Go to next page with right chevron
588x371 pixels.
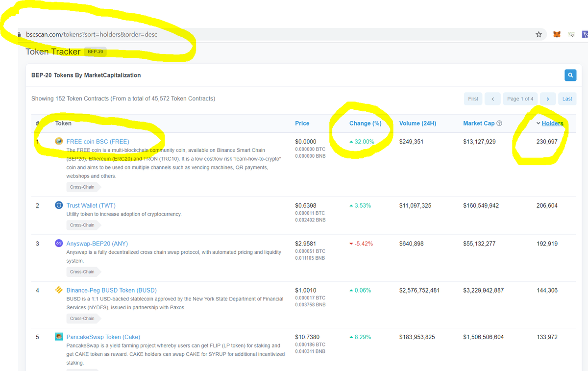point(547,99)
